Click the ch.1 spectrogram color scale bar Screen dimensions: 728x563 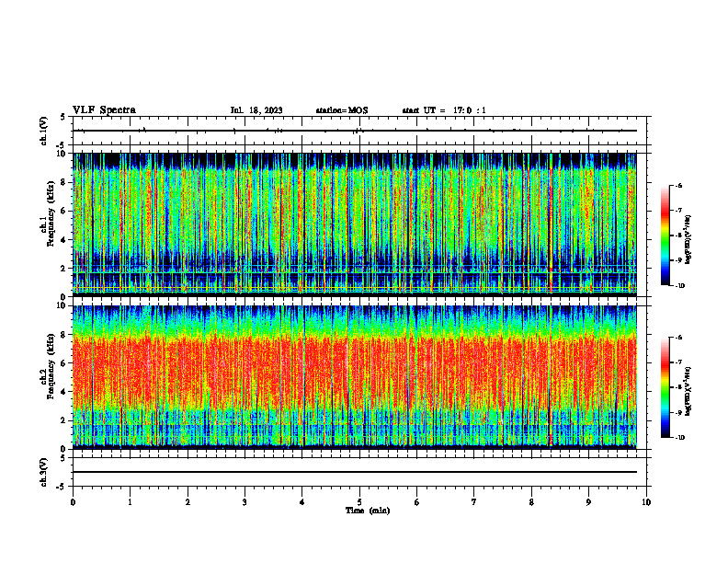665,236
